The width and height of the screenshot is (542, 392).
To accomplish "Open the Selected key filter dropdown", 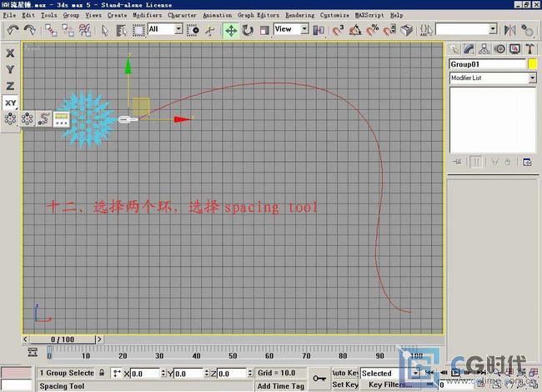I will point(415,374).
